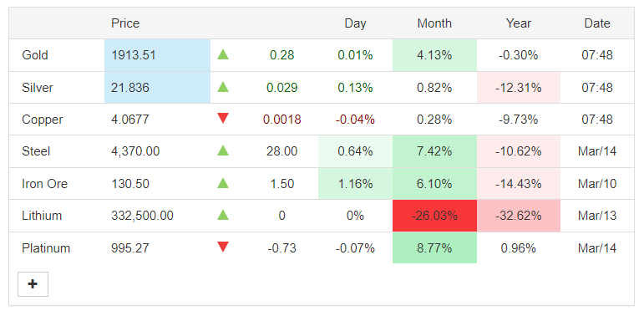Click the green up arrow in Steel row

223,150
